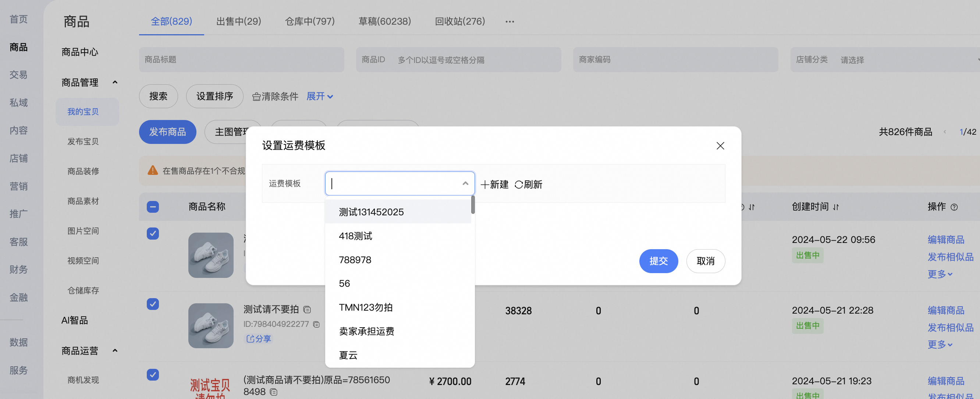Select template 卖家承担运费
980x399 pixels.
(x=398, y=331)
